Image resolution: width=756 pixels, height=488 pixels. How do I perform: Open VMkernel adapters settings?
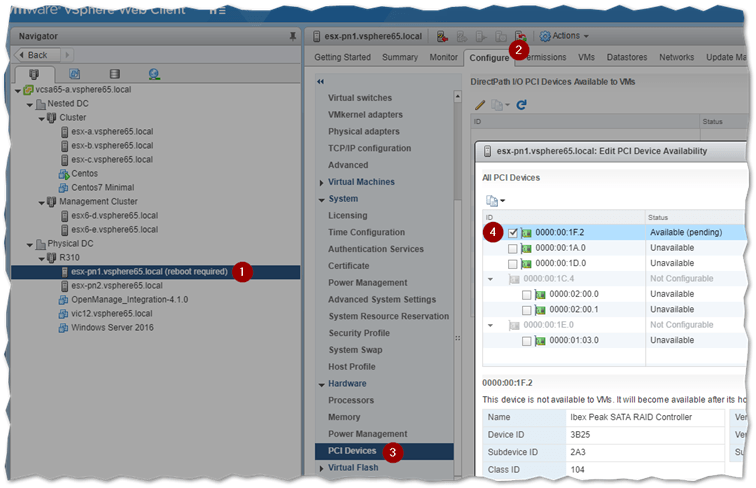coord(365,115)
